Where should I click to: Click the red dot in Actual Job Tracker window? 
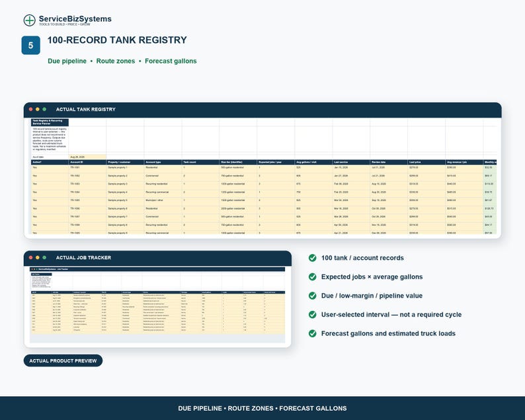pos(31,257)
